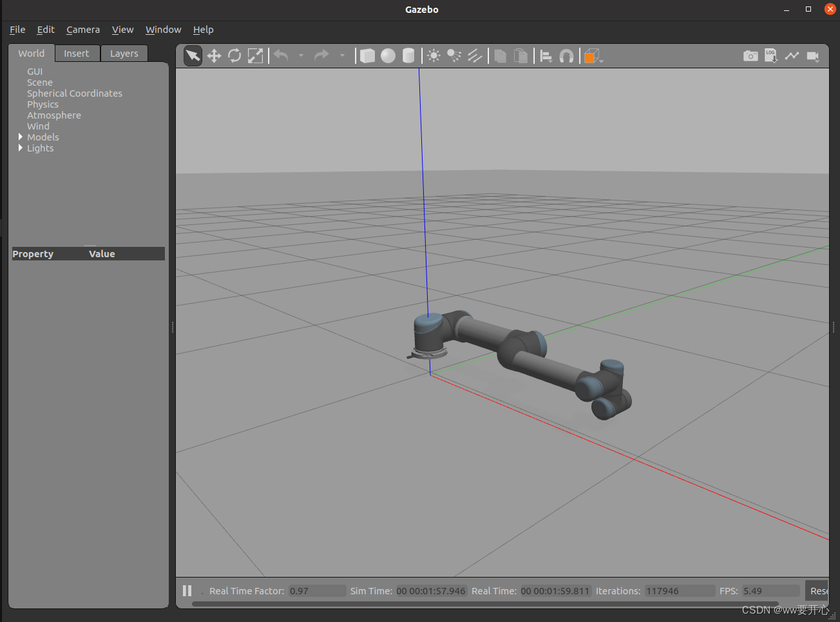This screenshot has width=840, height=622.
Task: Activate the translate mode tool
Action: click(x=214, y=56)
